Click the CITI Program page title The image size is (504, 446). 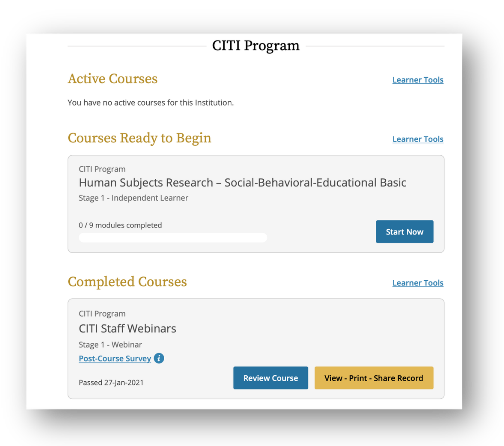(x=256, y=46)
